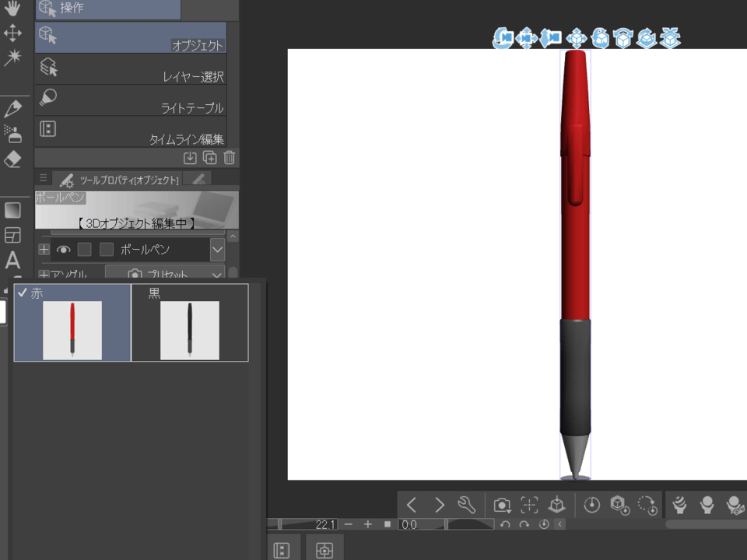Open the Tool Property panel menu
The height and width of the screenshot is (560, 747).
click(x=43, y=178)
